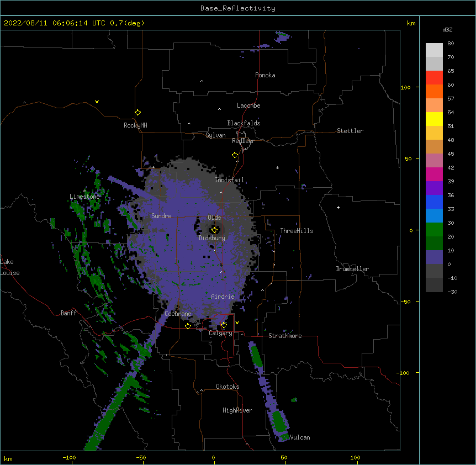Select the orange 60–57 dBZ legend swatch

pos(434,91)
